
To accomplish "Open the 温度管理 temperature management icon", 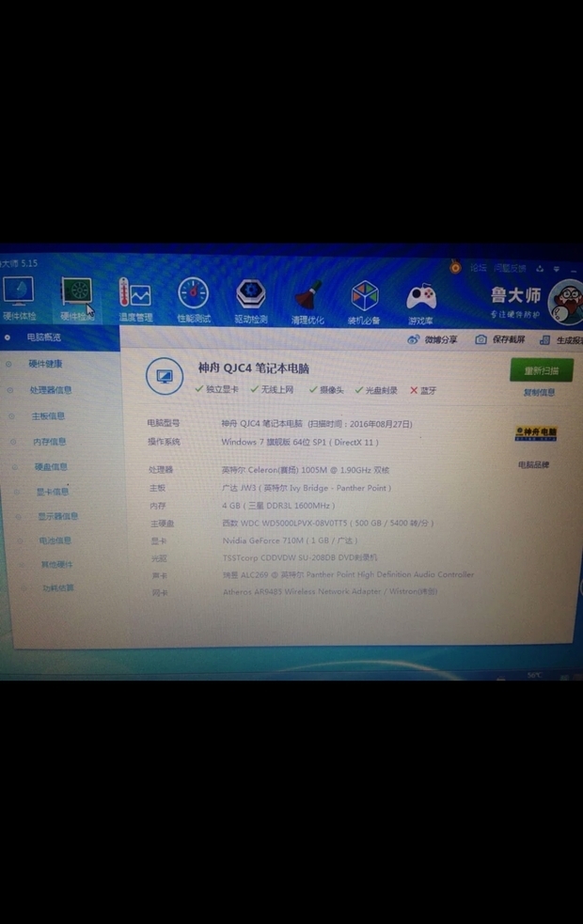I will point(135,299).
